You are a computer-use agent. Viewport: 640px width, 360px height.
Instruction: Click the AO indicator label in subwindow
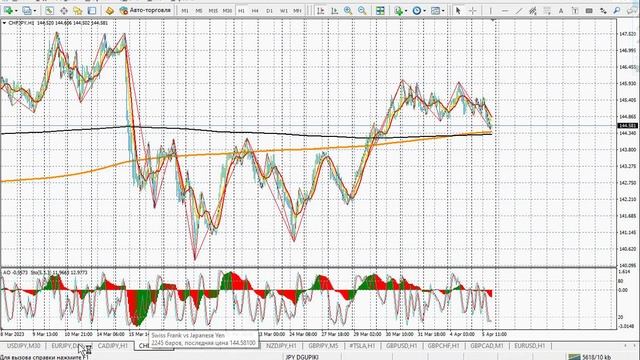16,272
